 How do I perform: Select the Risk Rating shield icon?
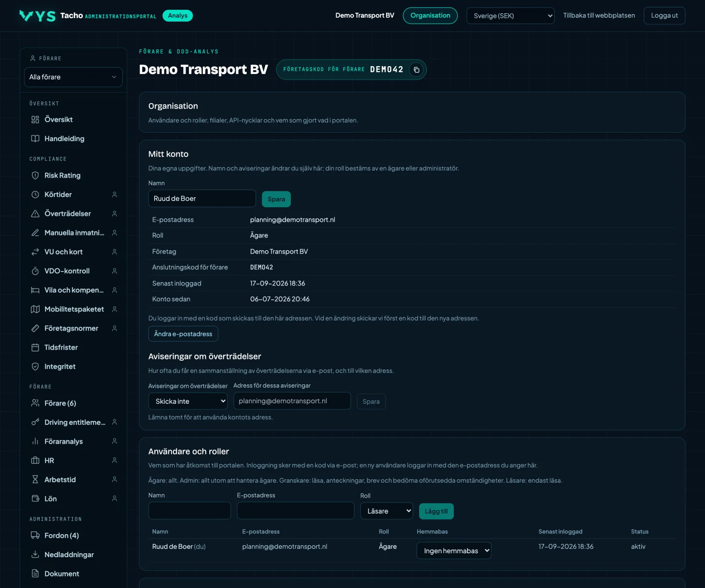click(x=35, y=175)
